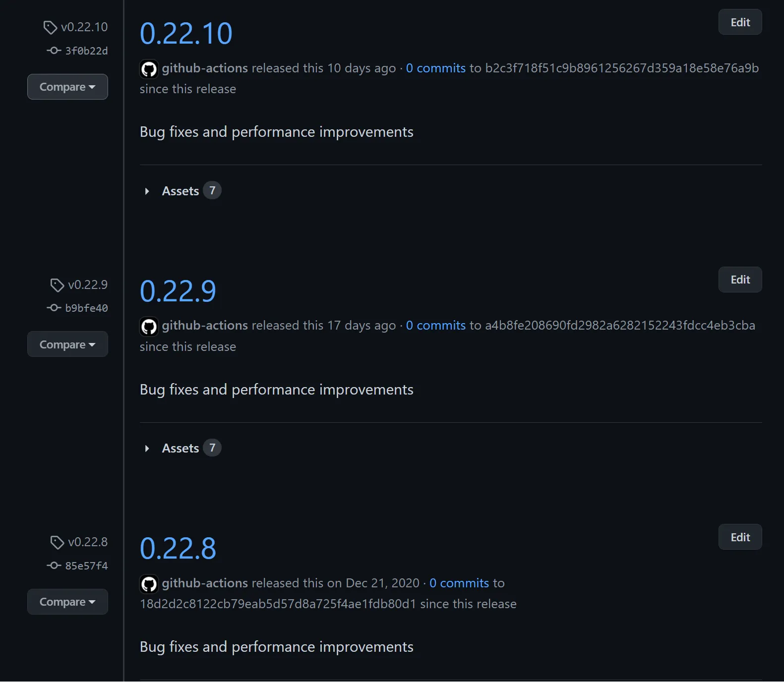Edit the 0.22.10 release
Screen dimensions: 784x682
click(740, 22)
